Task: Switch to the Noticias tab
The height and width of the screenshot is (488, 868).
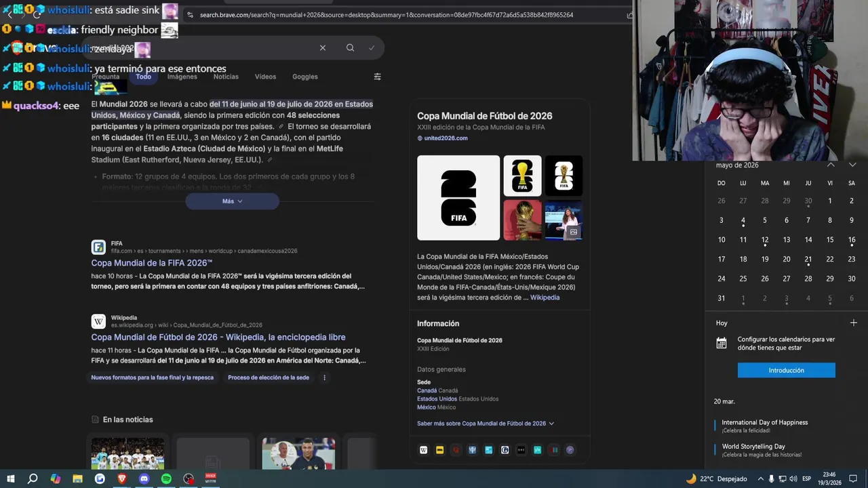Action: pyautogui.click(x=226, y=77)
